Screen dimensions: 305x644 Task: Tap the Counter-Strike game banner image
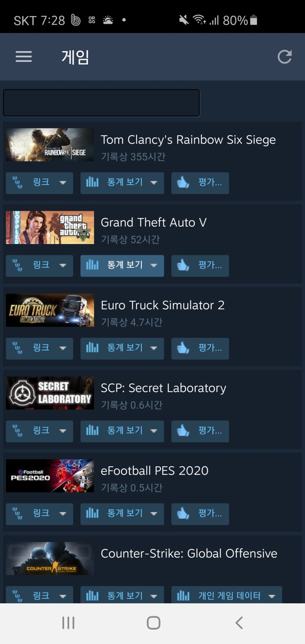[50, 558]
